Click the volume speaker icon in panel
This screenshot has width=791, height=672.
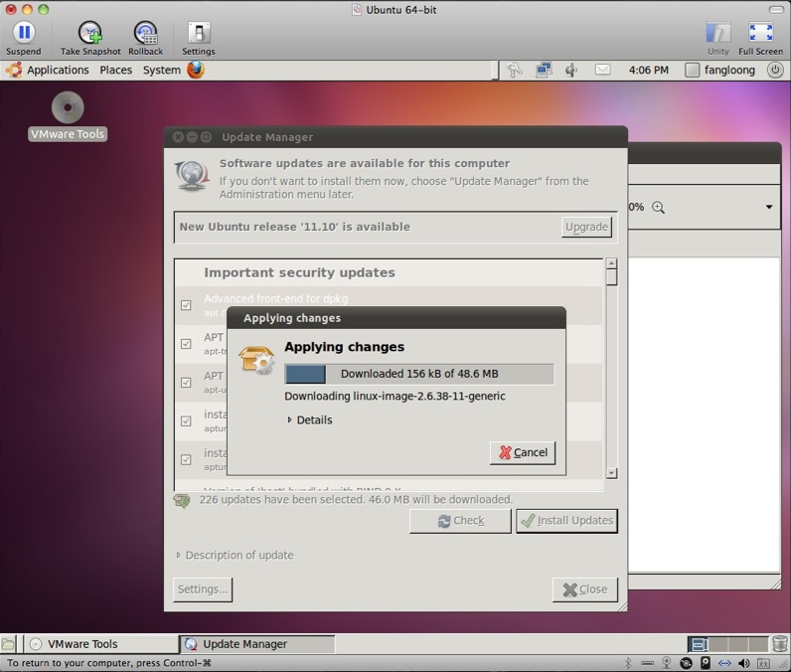point(571,70)
